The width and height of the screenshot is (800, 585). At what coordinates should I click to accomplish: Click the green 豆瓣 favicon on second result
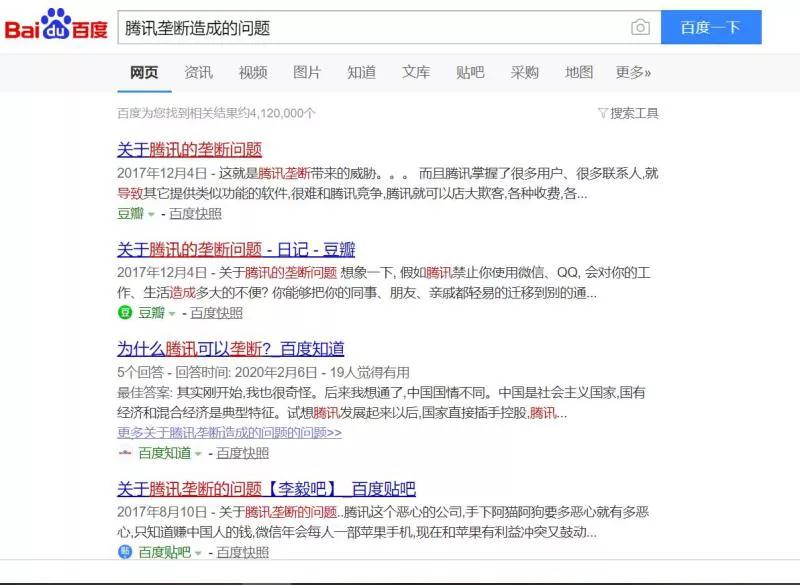pos(123,312)
